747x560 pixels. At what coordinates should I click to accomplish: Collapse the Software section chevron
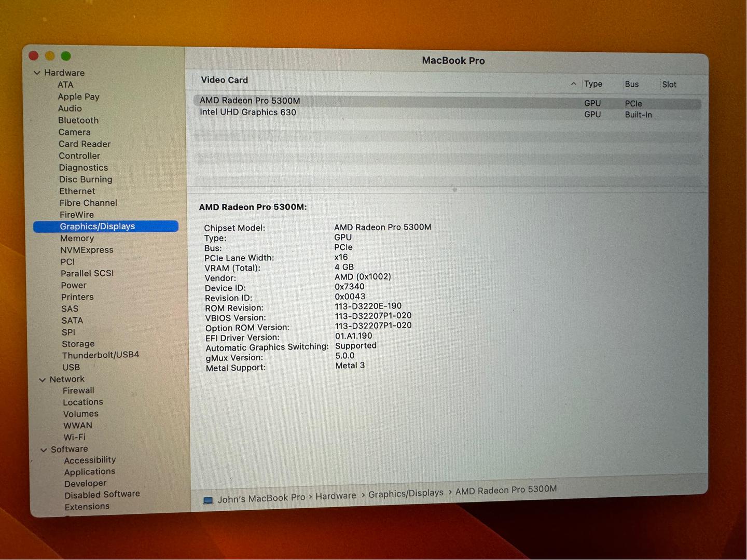click(44, 450)
